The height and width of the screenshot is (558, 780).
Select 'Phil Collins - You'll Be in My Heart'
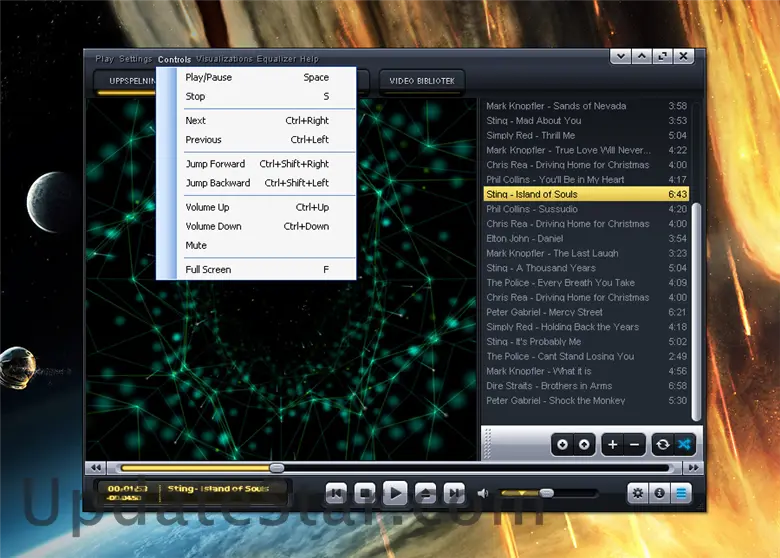coord(586,180)
